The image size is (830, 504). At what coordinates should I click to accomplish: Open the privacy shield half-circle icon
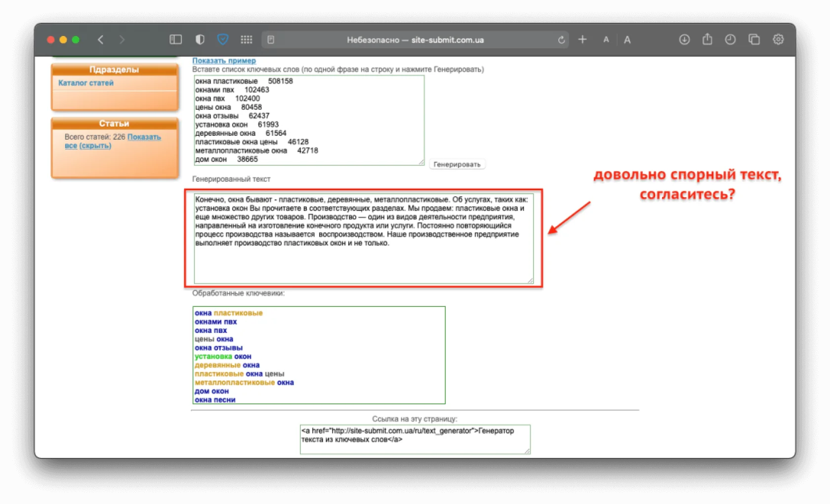tap(200, 40)
